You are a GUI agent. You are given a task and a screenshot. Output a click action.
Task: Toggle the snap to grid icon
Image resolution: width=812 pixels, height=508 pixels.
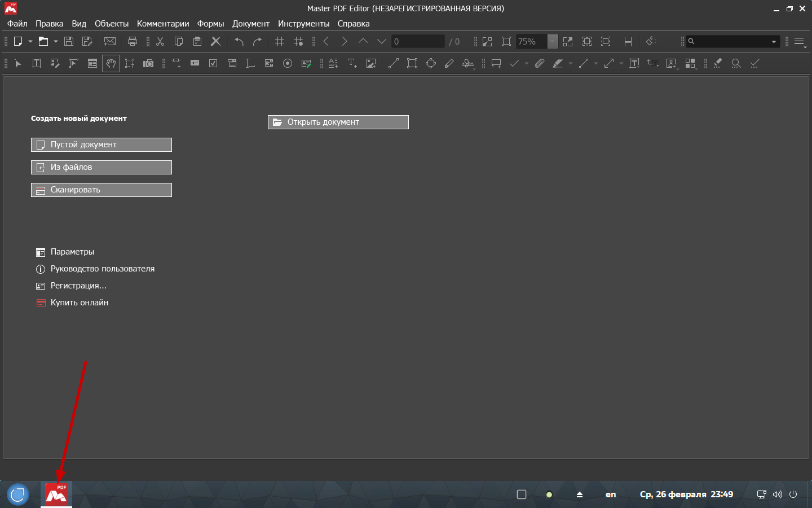point(298,41)
